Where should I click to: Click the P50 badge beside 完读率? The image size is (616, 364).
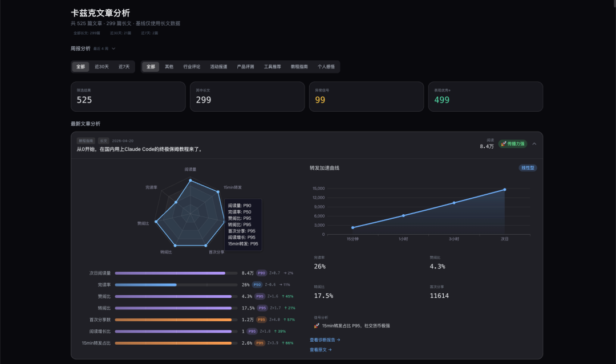pos(257,284)
